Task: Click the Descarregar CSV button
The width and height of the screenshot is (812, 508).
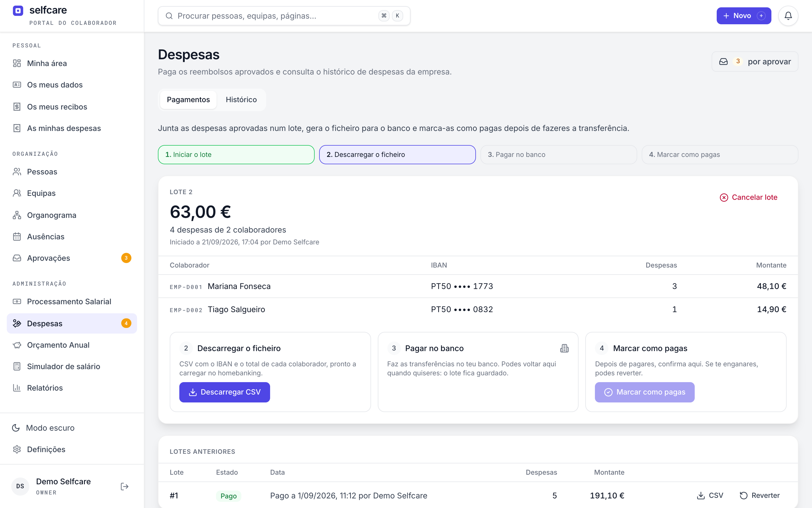Action: tap(224, 392)
